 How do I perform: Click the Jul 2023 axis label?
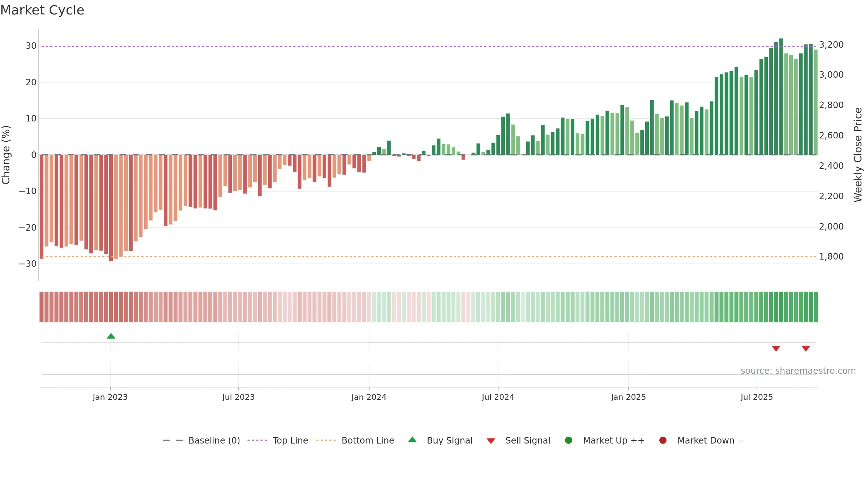coord(238,397)
